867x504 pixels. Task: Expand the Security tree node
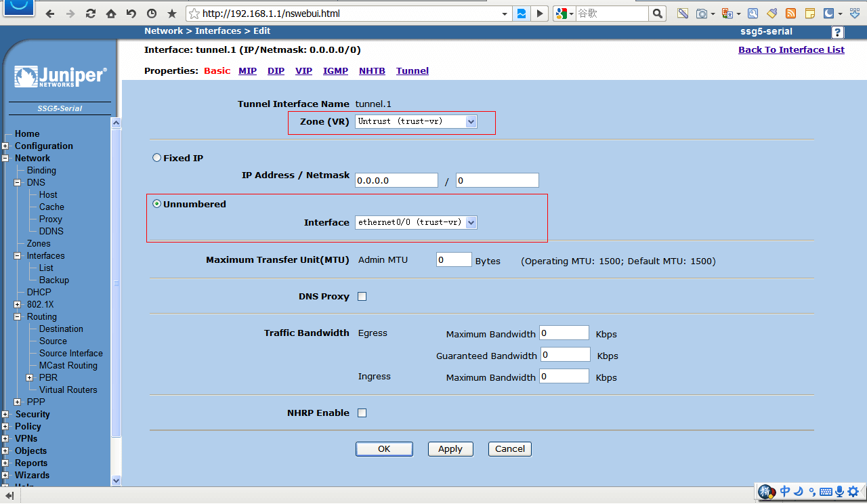(5, 415)
